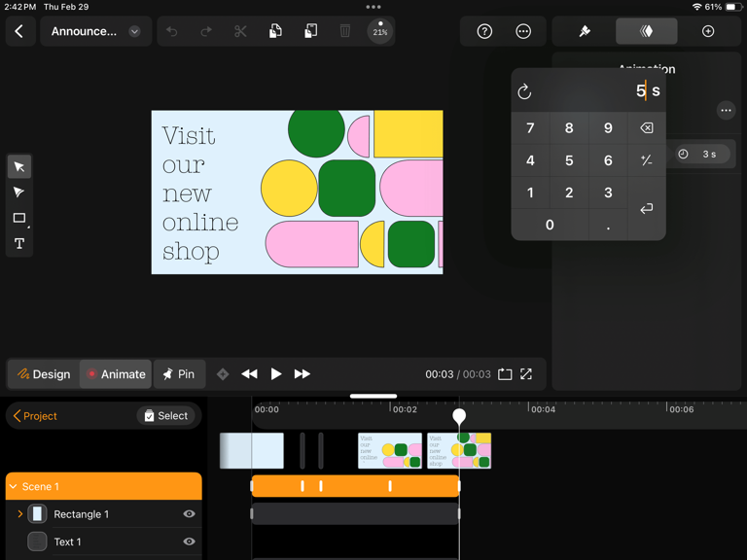
Task: Reset value with the keypad circular arrow
Action: coord(524,91)
